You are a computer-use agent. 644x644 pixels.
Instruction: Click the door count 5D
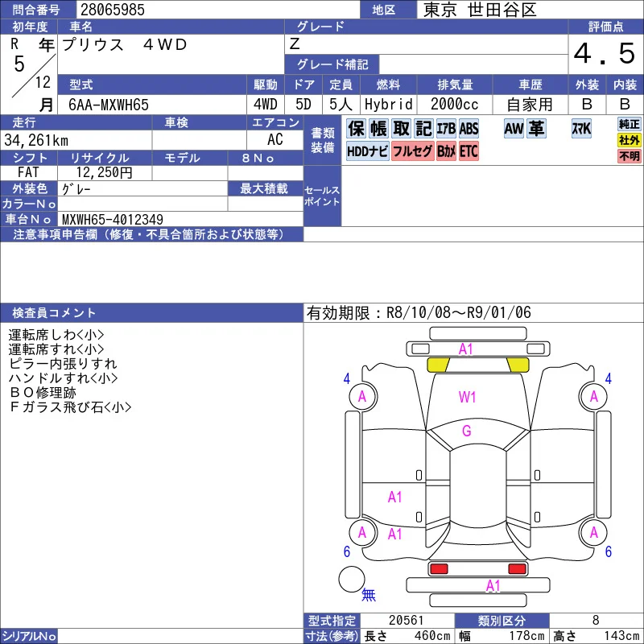(303, 105)
